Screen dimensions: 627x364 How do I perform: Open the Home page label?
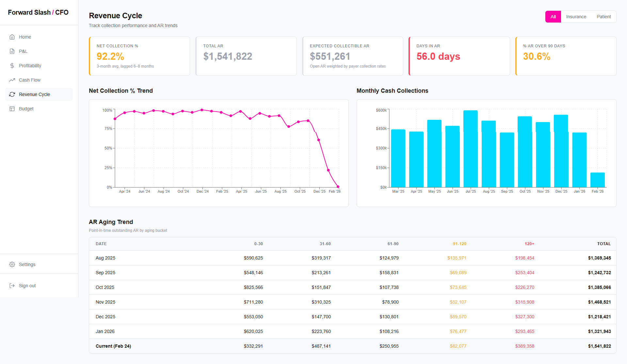point(25,37)
